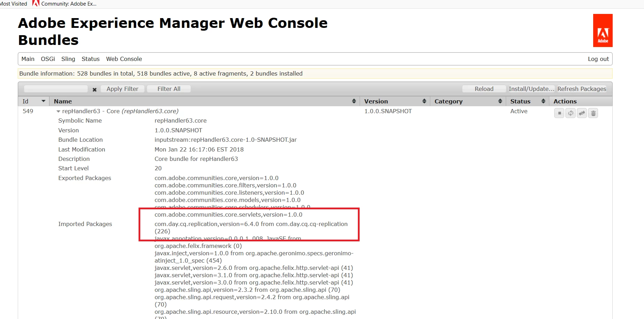Screen dimensions: 644x319
Task: Sort bundles by Status column
Action: [x=527, y=101]
